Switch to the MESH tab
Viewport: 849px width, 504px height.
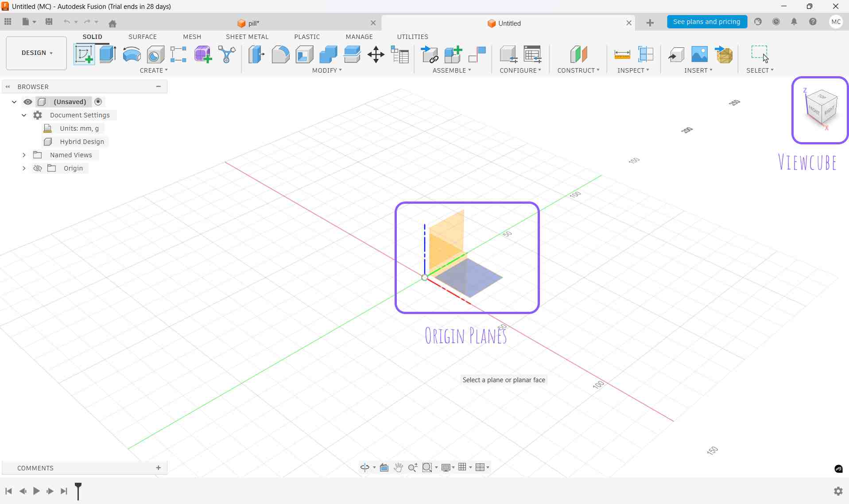[192, 37]
